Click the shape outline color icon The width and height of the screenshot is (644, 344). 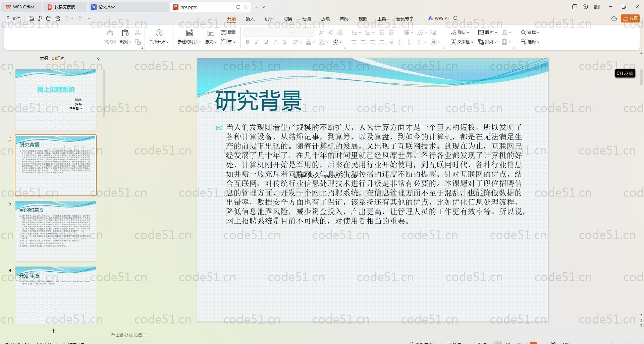504,42
